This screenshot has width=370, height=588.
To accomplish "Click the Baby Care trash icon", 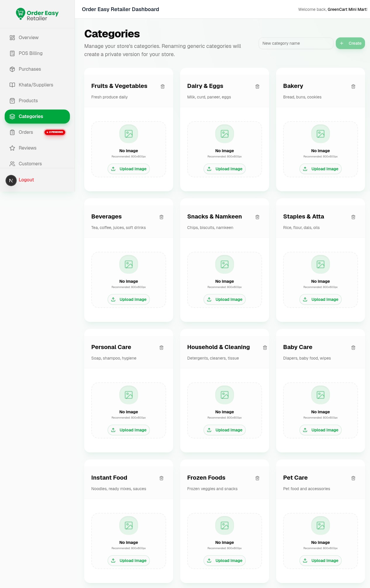I will pos(353,348).
